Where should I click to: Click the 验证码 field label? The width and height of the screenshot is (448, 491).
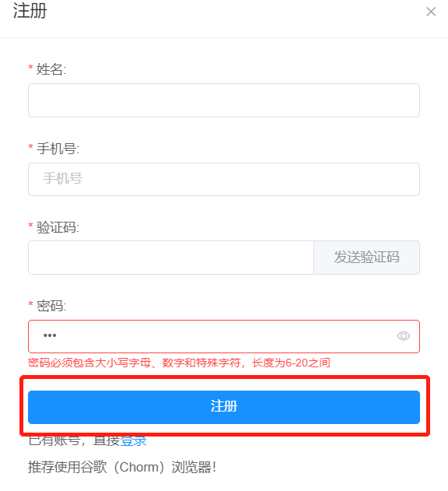point(58,227)
